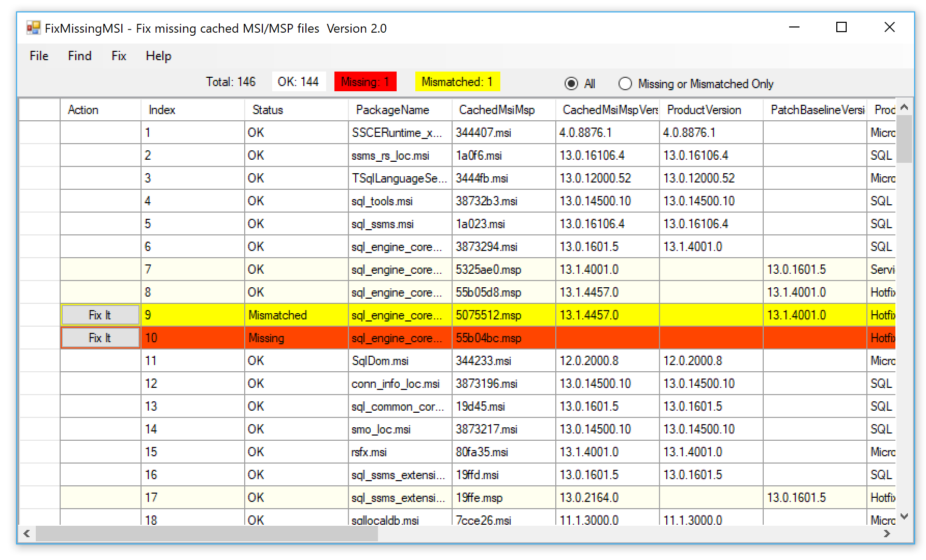
Task: Open the Find menu
Action: click(x=79, y=56)
